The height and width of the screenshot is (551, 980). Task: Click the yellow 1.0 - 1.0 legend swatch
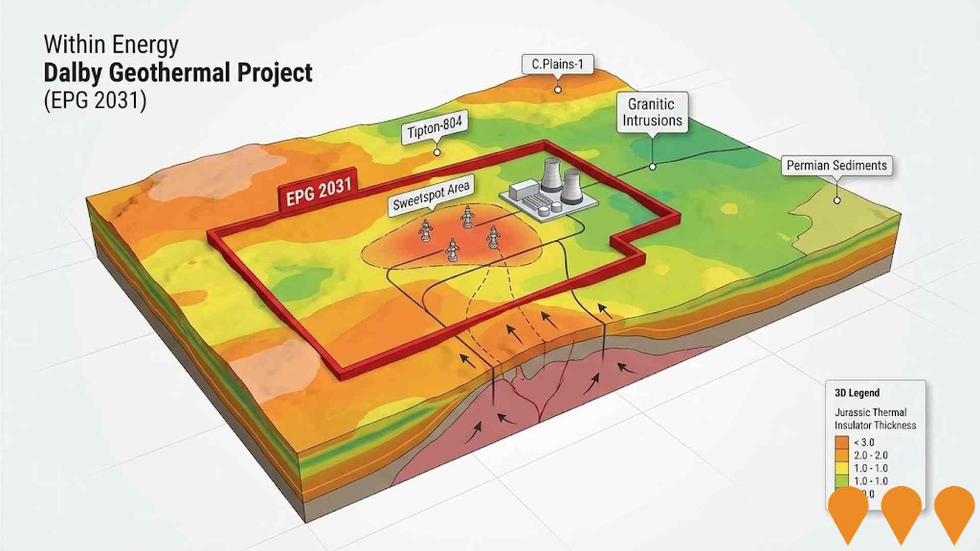click(842, 468)
